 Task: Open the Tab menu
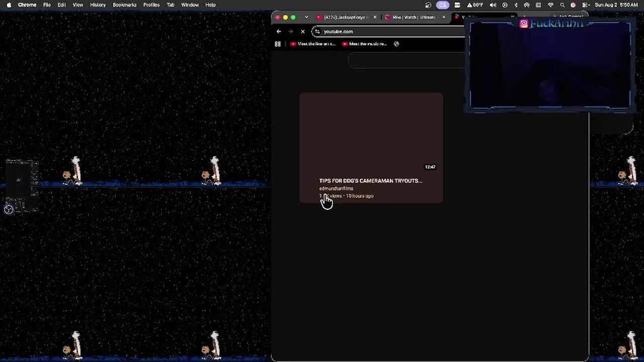point(171,5)
